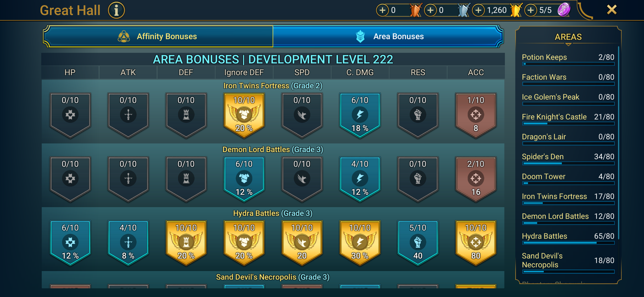Select Iron Twins ACC 1/10 badge
Viewport: 644px width, 297px height.
pyautogui.click(x=476, y=115)
